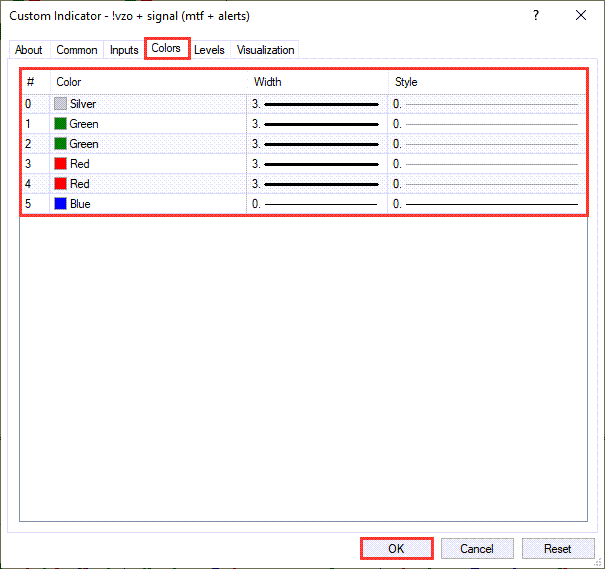Image resolution: width=605 pixels, height=569 pixels.
Task: Click the Color column header
Action: (x=149, y=82)
